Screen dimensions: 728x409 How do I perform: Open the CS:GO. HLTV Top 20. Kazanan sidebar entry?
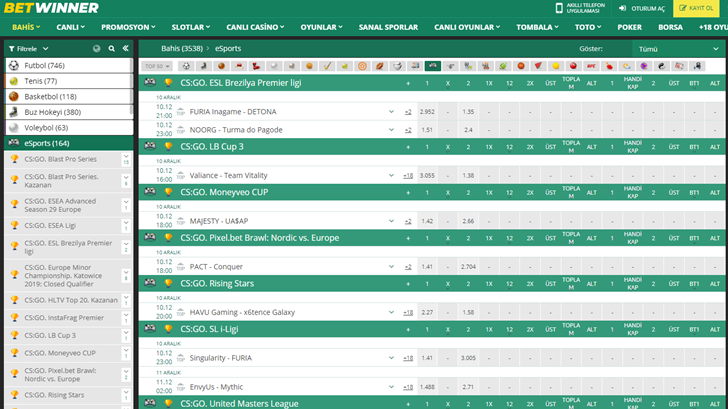71,300
